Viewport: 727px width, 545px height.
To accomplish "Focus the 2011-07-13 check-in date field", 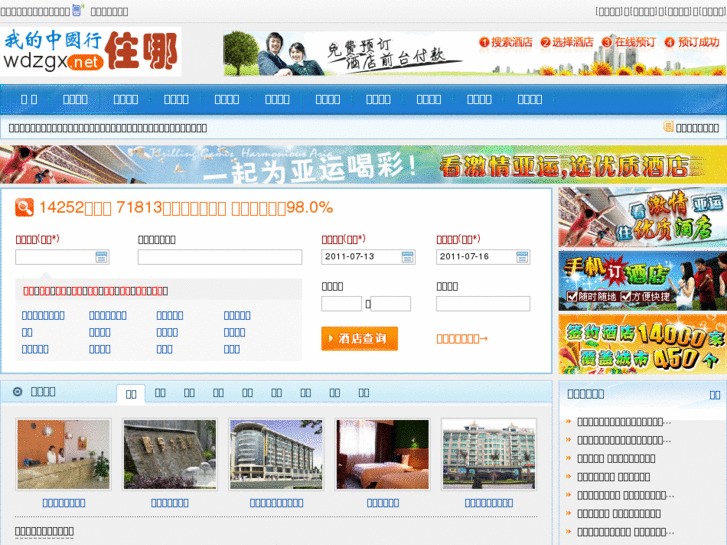I will 368,257.
